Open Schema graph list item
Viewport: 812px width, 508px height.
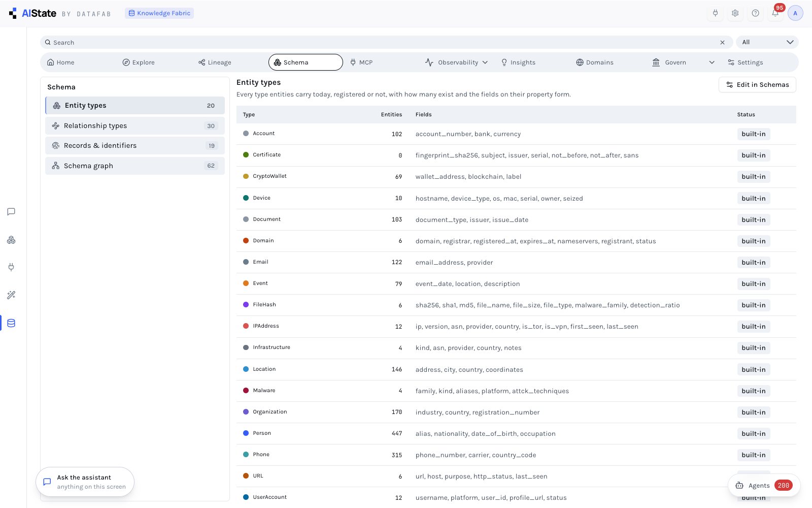(135, 166)
